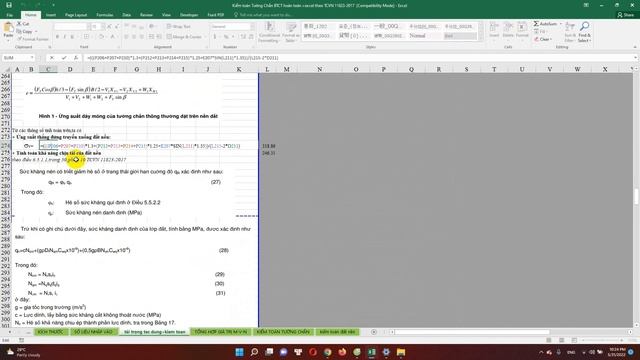Click the Paste clipboard icon
This screenshot has width=640, height=360.
pyautogui.click(x=8, y=28)
